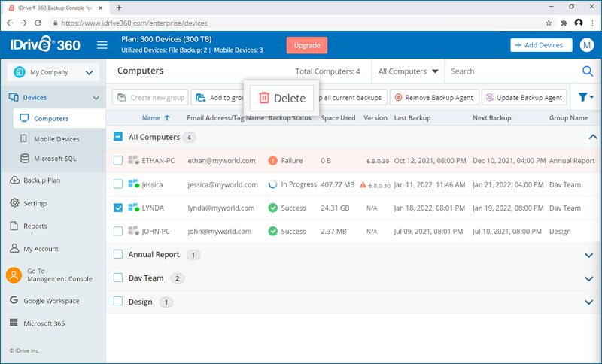Click the orange Management Console user icon
This screenshot has height=364, width=602.
14,275
